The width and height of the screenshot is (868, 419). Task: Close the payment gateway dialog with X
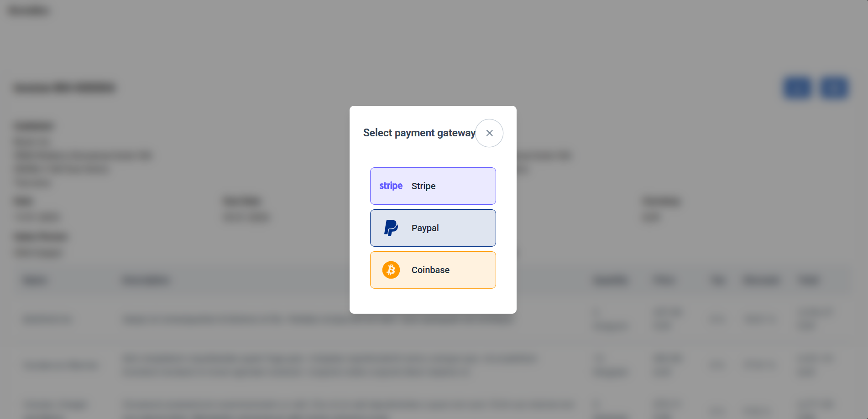(x=489, y=133)
